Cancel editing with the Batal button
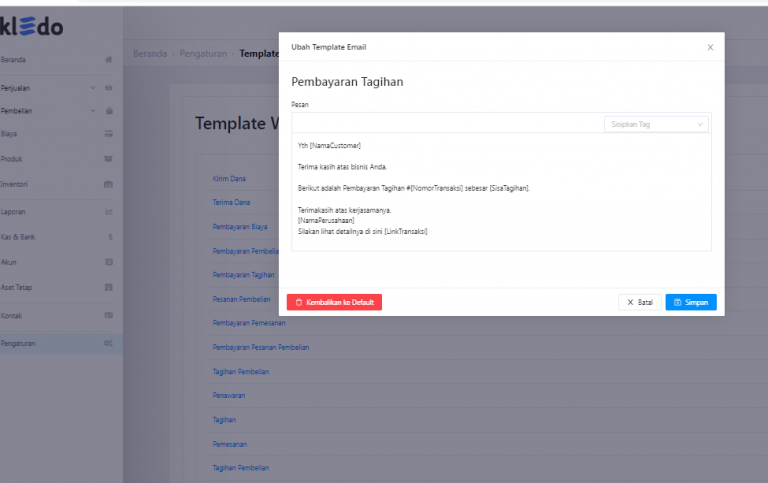Image resolution: width=768 pixels, height=483 pixels. (640, 302)
